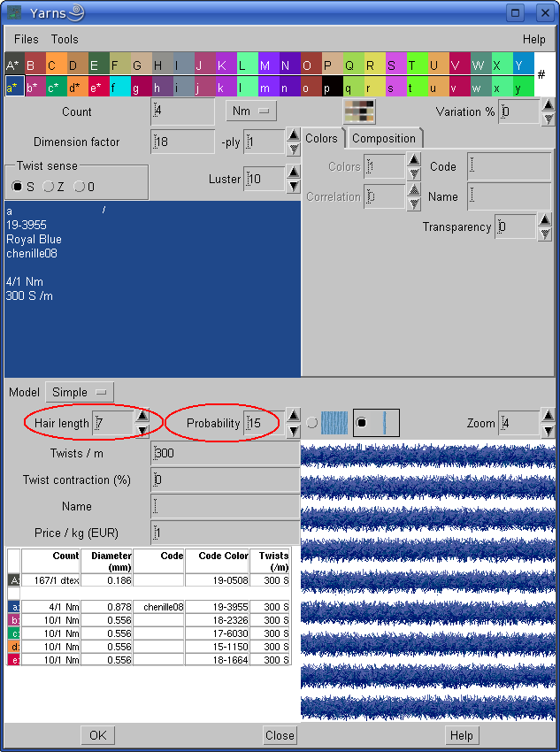Decrease Probability with down arrow
Screen dimensions: 560x752
(x=294, y=430)
